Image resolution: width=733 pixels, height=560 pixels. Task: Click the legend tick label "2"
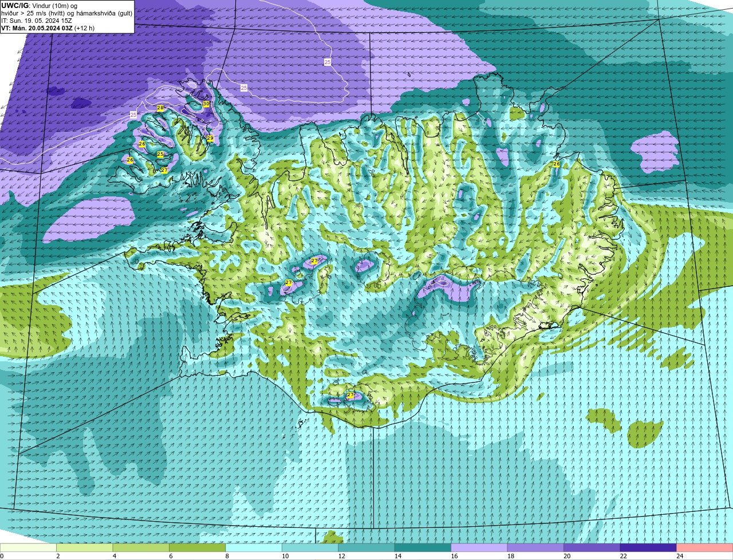pyautogui.click(x=58, y=556)
